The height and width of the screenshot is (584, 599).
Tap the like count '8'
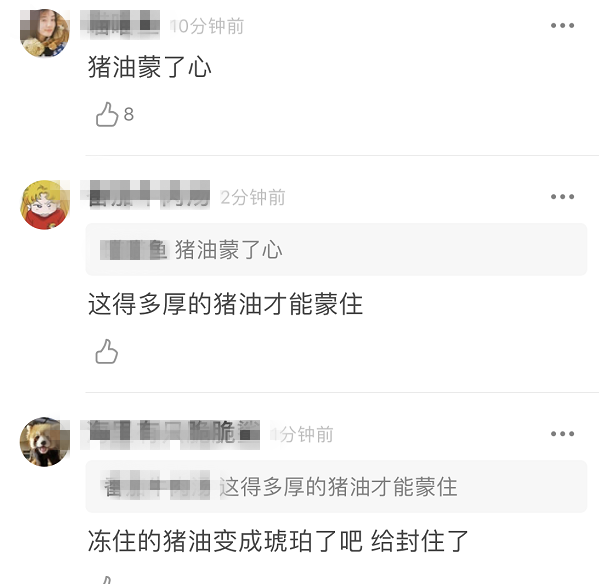pyautogui.click(x=129, y=114)
